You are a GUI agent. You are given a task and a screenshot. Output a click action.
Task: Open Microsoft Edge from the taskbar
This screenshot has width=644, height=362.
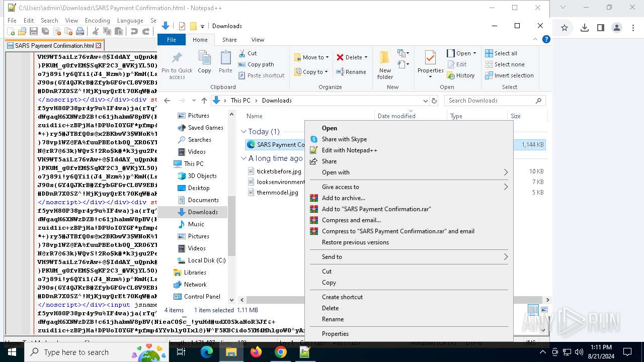pos(207,352)
